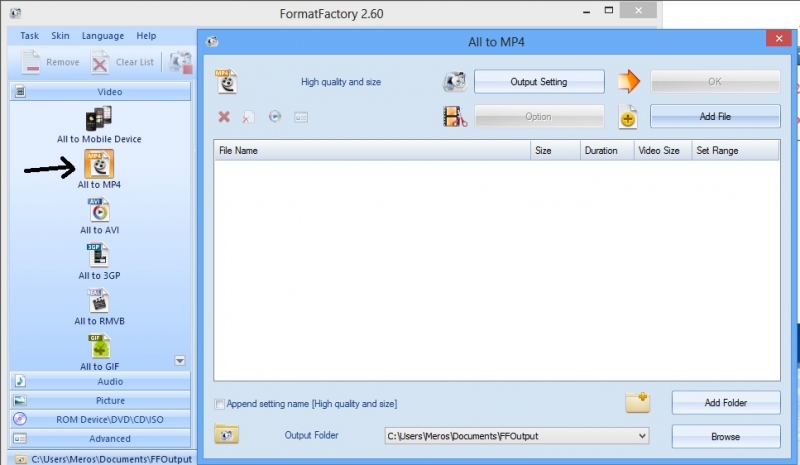The height and width of the screenshot is (465, 800).
Task: Open the Output Folder path dropdown
Action: (640, 436)
